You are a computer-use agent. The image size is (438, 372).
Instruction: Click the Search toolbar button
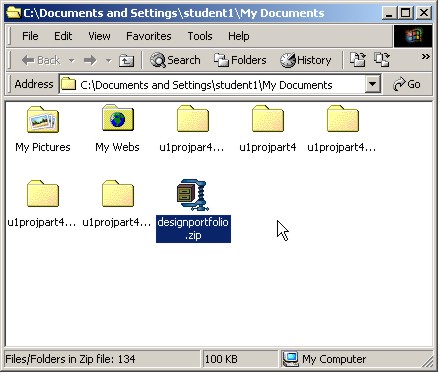click(x=175, y=60)
